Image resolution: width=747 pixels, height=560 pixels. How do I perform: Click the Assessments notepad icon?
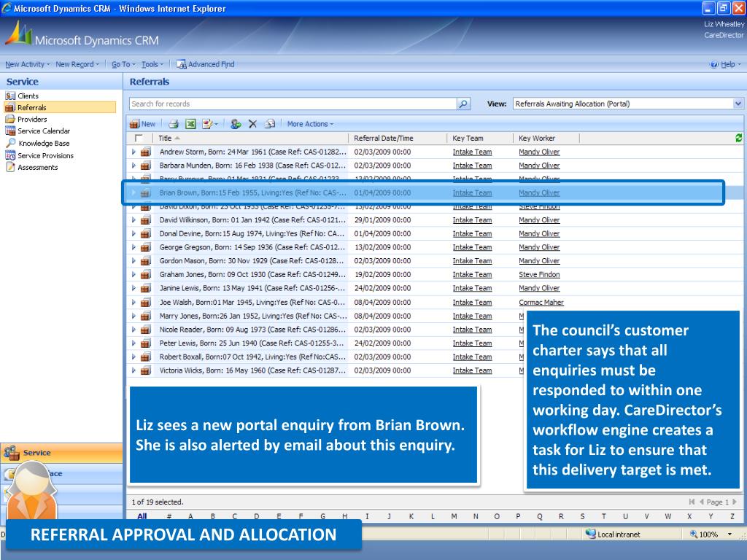point(10,167)
